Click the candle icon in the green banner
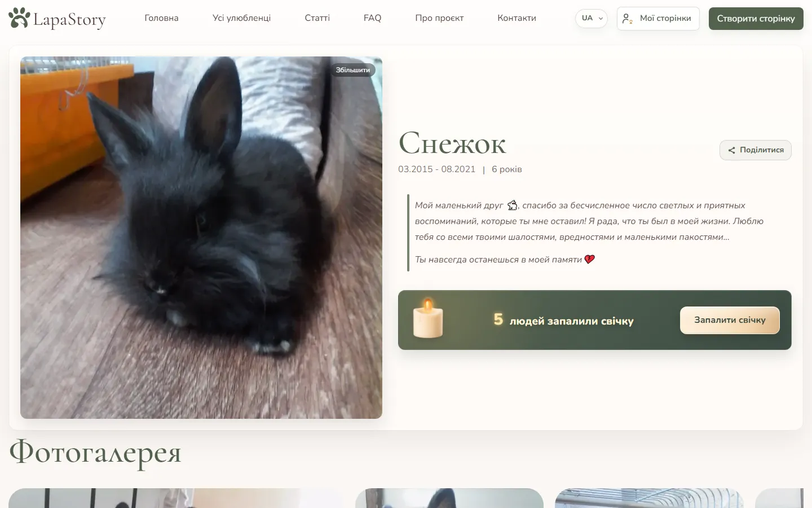Screen dimensions: 812x508 tap(428, 319)
